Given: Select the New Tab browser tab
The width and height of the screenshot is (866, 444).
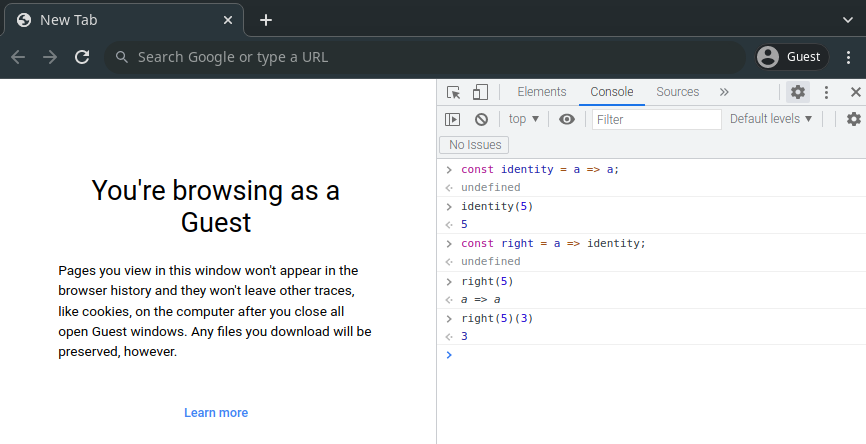Looking at the screenshot, I should (x=124, y=20).
